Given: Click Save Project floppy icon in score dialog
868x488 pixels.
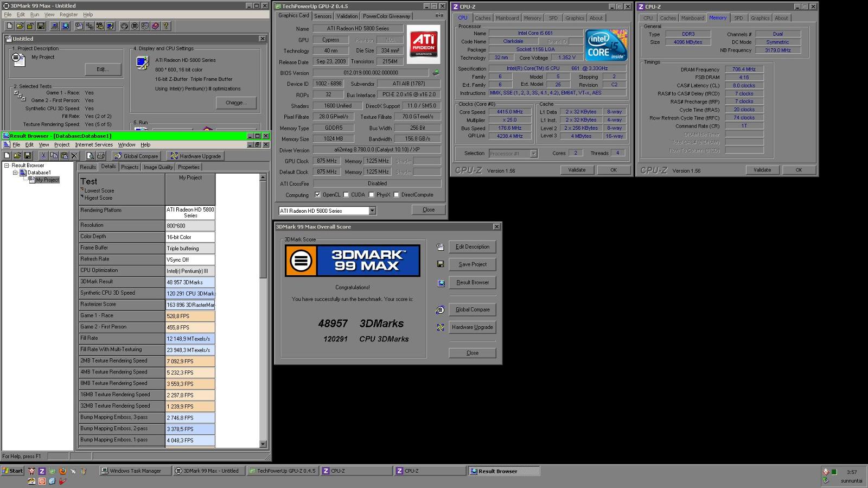Looking at the screenshot, I should coord(441,264).
